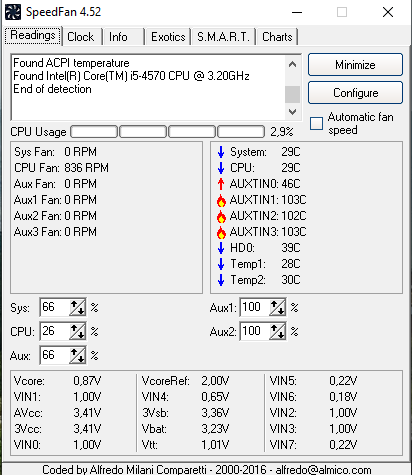Click the blue down arrow beside System temperature
The height and width of the screenshot is (475, 412).
(x=221, y=152)
